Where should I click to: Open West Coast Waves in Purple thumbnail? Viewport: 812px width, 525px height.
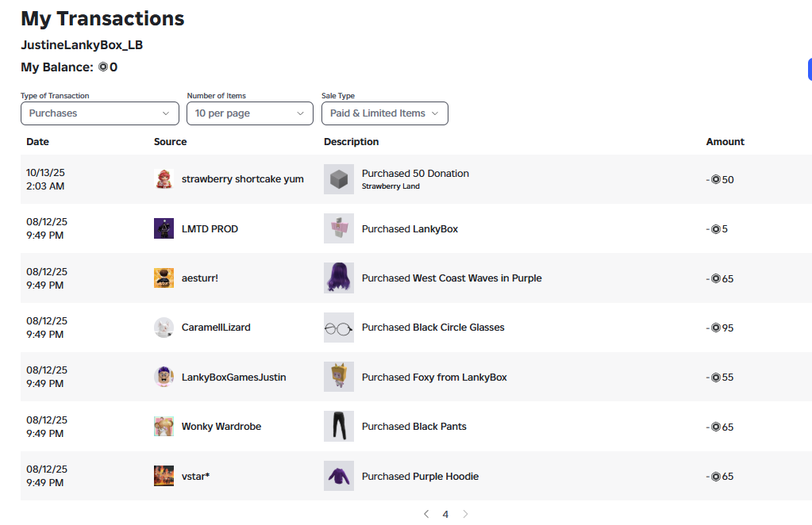click(x=339, y=278)
